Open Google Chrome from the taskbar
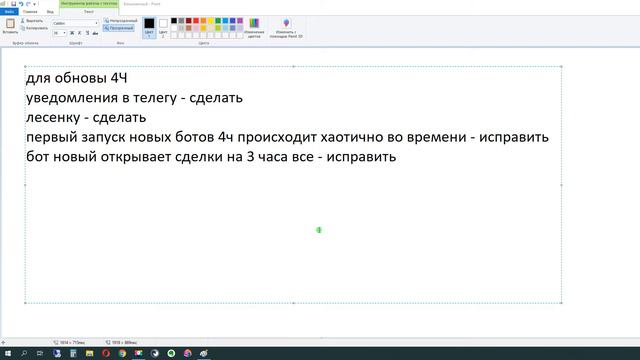This screenshot has width=640, height=360. coord(122,353)
